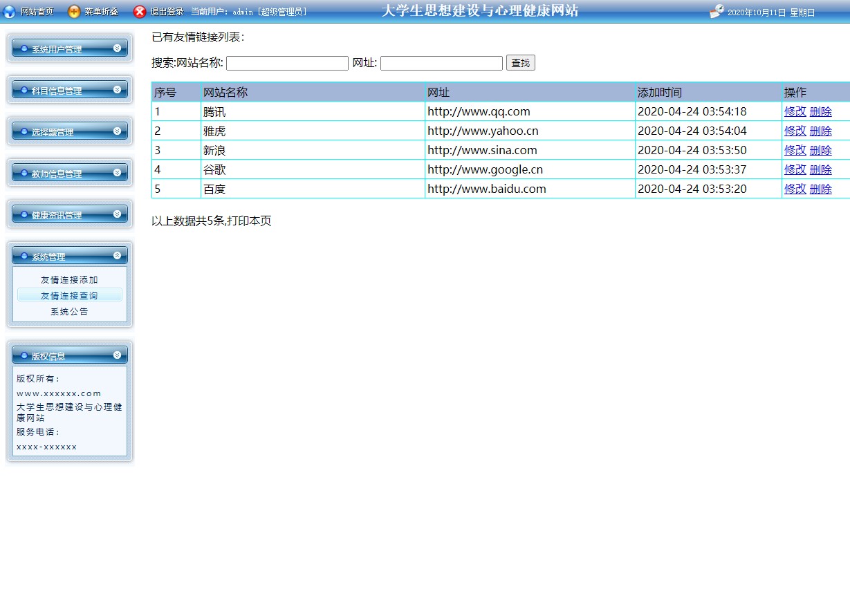
Task: Click the 腾讯 name cell
Action: (313, 111)
